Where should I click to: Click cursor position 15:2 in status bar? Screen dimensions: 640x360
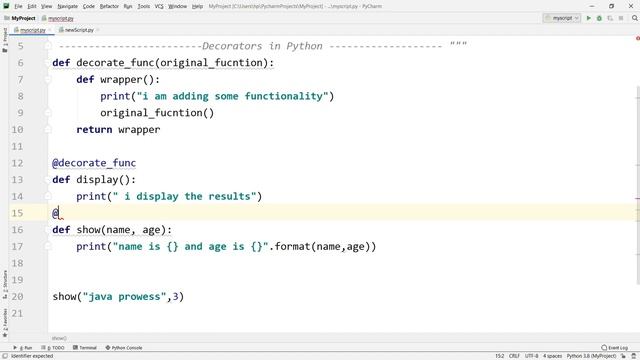point(500,356)
